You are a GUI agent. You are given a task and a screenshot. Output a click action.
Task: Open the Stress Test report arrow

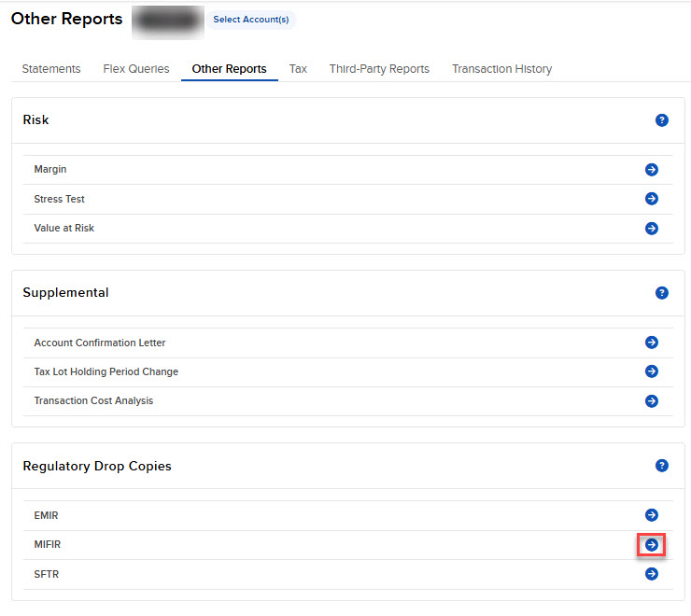(651, 199)
